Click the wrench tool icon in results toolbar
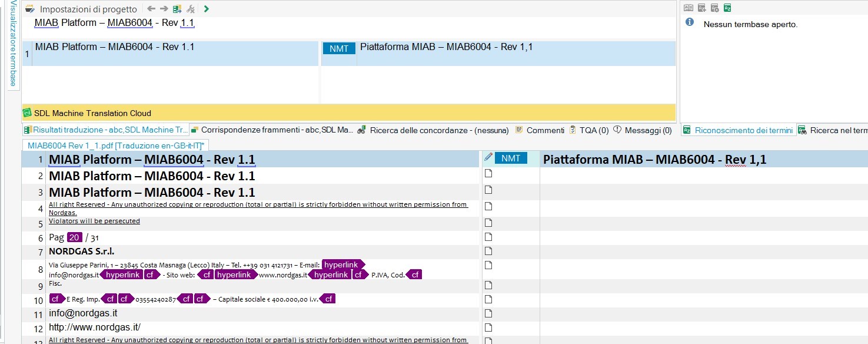The width and height of the screenshot is (868, 344). click(190, 9)
